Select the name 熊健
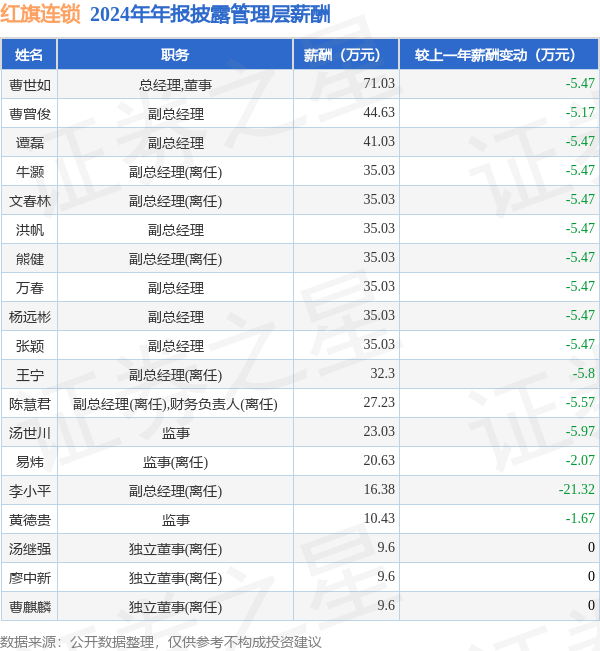Image resolution: width=600 pixels, height=651 pixels. [30, 259]
